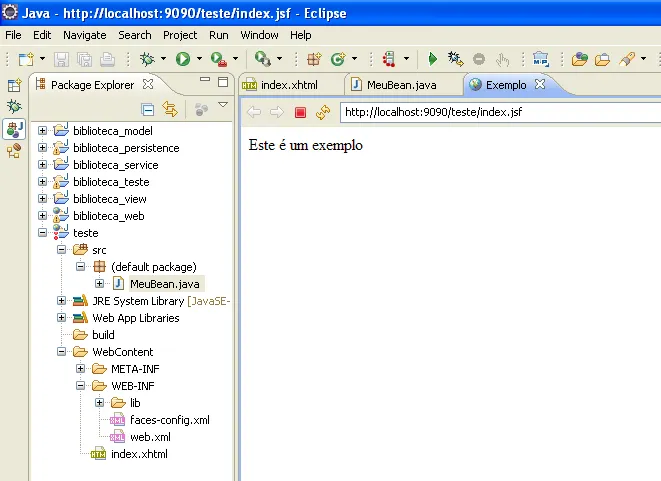
Task: Click the Print icon in toolbar
Action: [107, 59]
